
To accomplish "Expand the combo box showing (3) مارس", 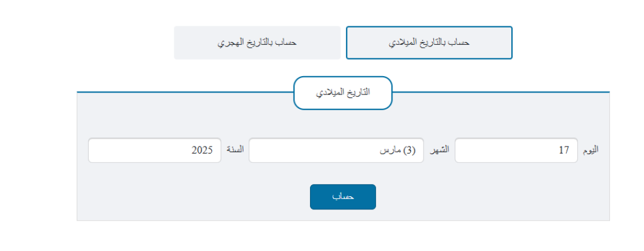I will 336,150.
